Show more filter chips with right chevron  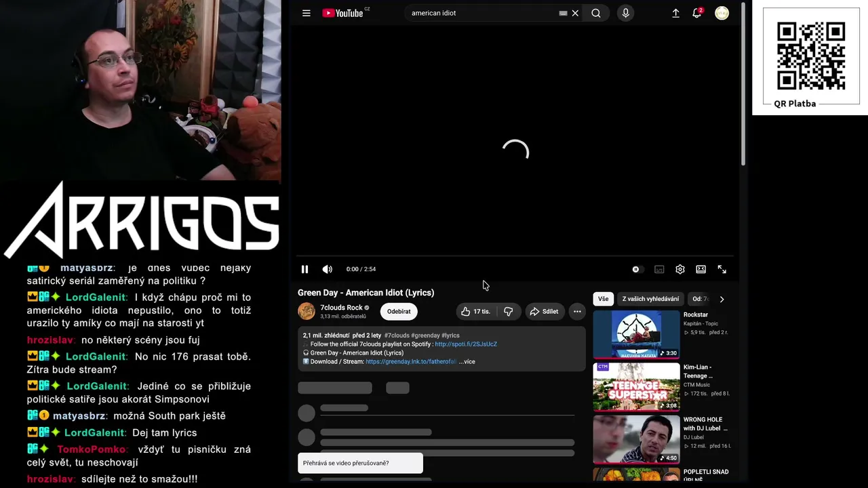point(722,299)
